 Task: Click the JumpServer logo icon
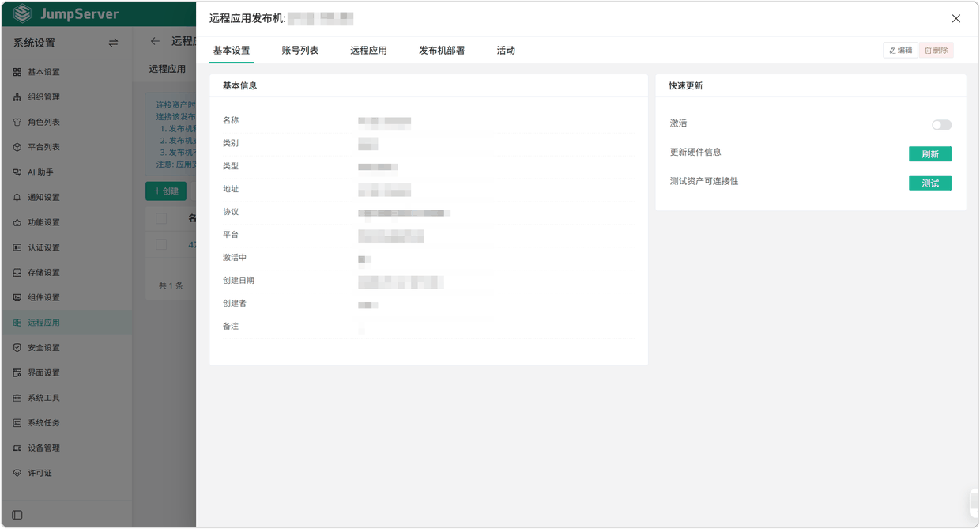[x=23, y=14]
